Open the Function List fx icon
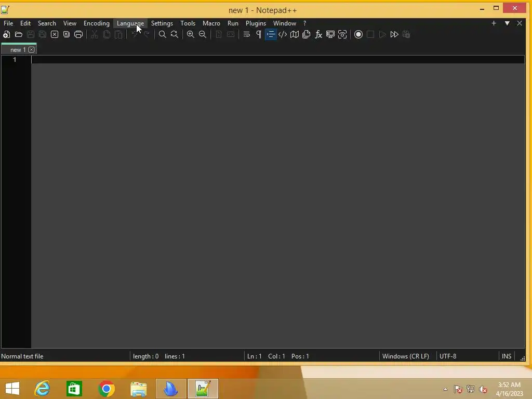Screen dimensions: 532x399 (x=318, y=34)
